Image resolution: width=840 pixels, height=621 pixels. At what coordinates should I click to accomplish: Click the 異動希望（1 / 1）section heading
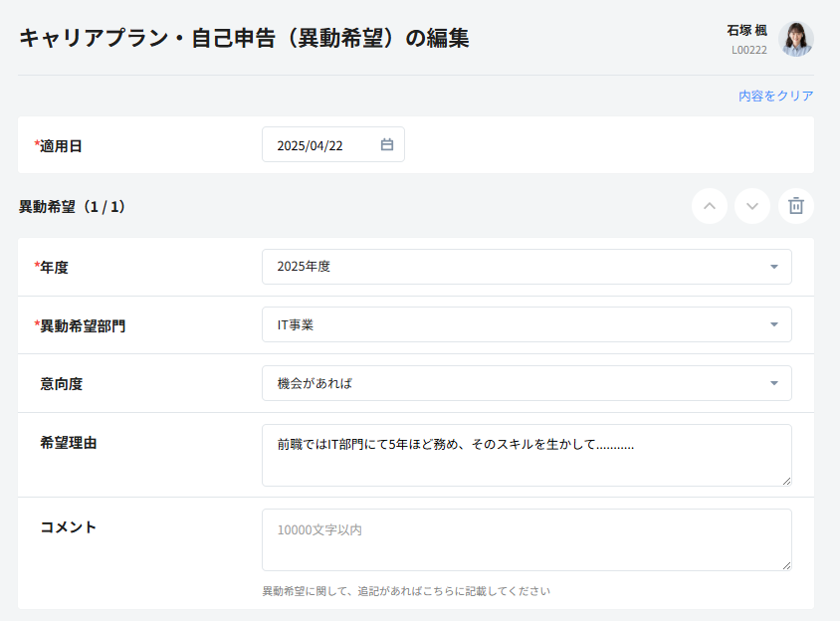tap(72, 207)
